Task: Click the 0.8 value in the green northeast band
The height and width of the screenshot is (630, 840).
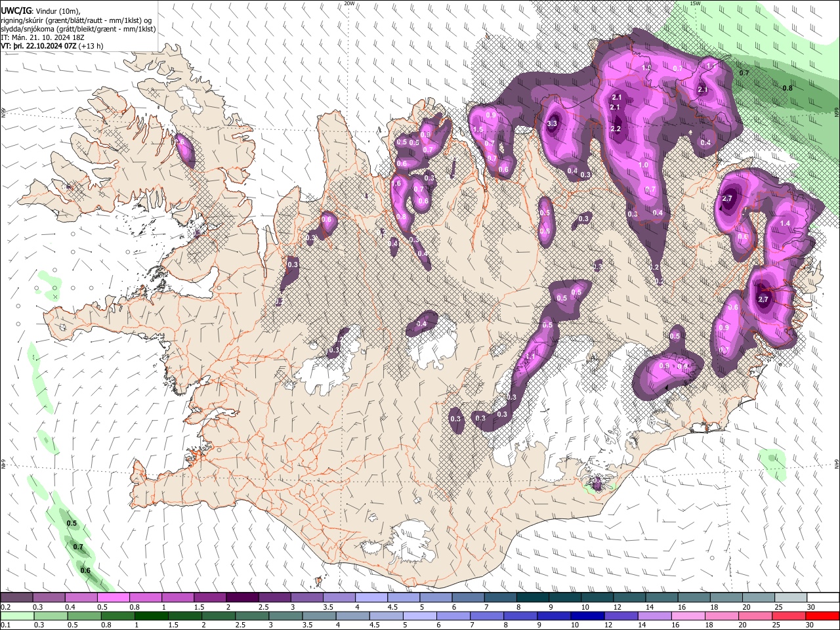Action: point(787,88)
